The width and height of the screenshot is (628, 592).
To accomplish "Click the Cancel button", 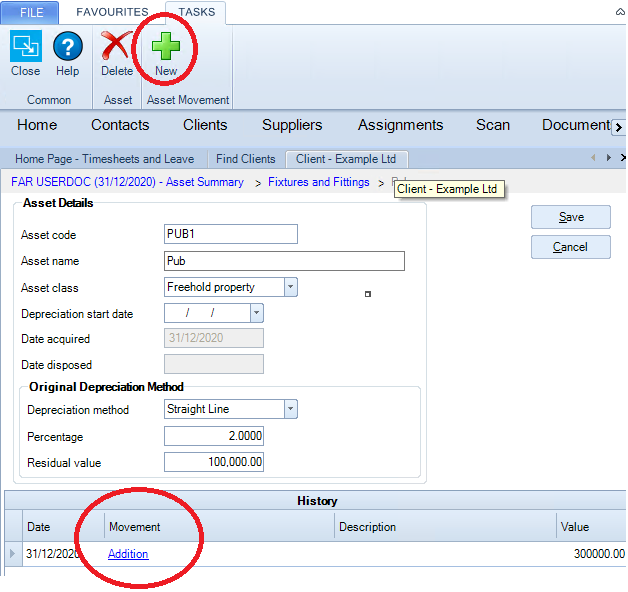I will point(571,247).
